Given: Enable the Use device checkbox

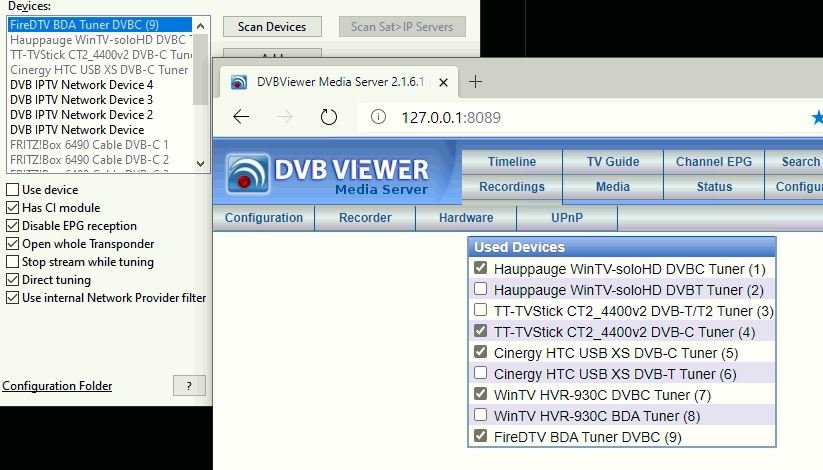Looking at the screenshot, I should coord(13,190).
